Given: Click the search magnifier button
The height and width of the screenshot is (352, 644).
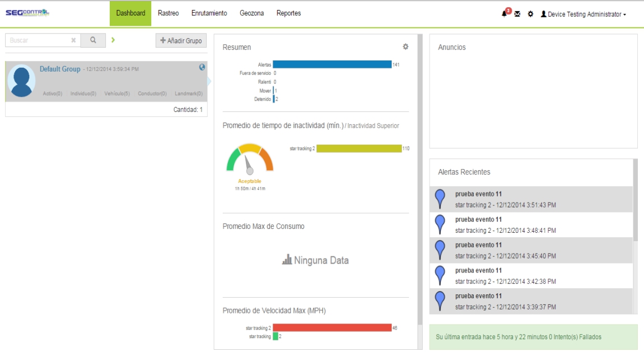Looking at the screenshot, I should click(x=94, y=40).
